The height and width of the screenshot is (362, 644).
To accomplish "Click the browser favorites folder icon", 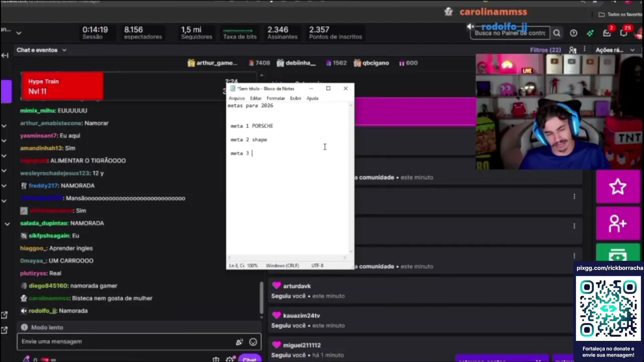I will 601,15.
